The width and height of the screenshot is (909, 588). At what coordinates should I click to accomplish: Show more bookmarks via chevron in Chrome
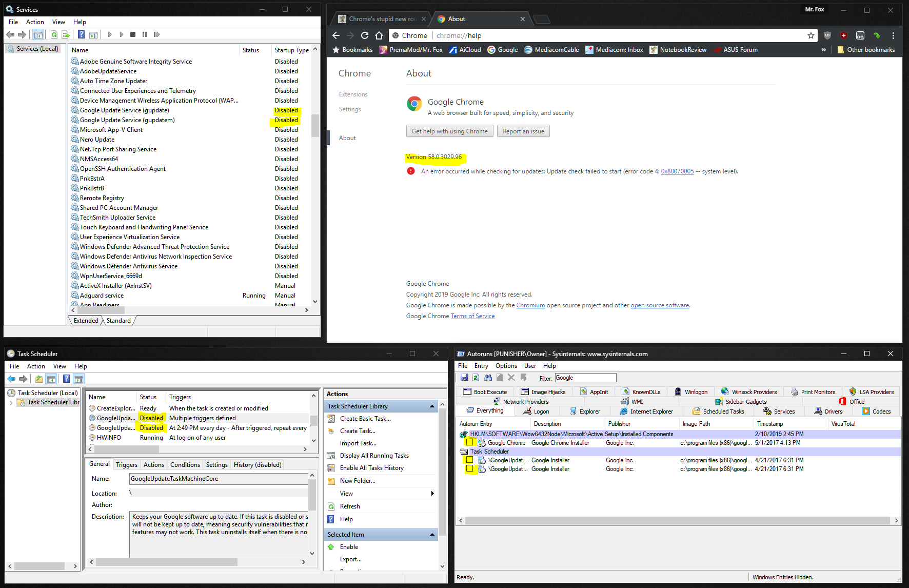tap(824, 50)
